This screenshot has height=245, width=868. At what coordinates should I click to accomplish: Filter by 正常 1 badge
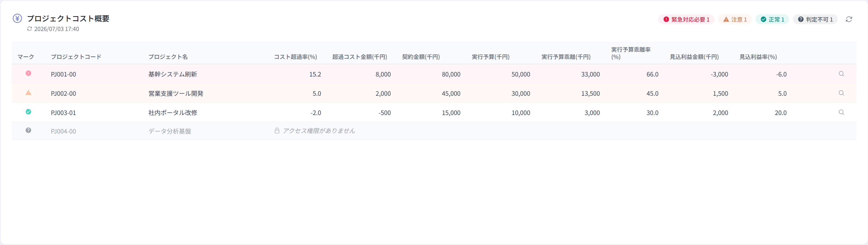click(x=772, y=19)
